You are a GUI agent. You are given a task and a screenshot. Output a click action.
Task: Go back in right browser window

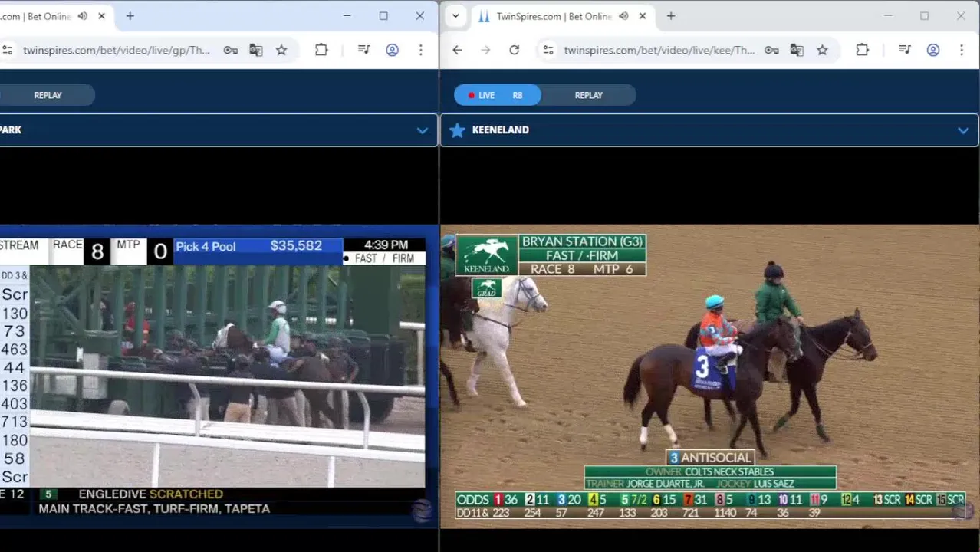457,50
